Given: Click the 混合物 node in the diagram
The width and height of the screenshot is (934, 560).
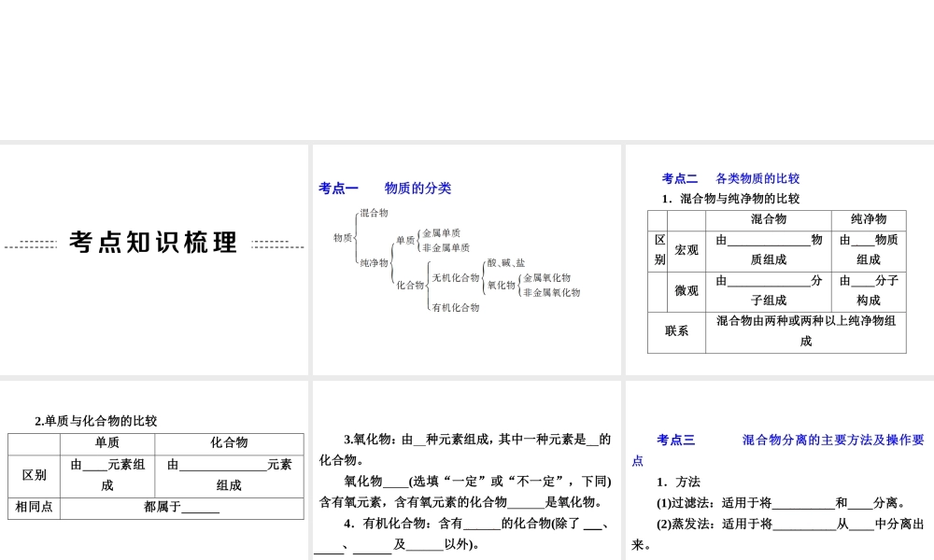Looking at the screenshot, I should (375, 213).
